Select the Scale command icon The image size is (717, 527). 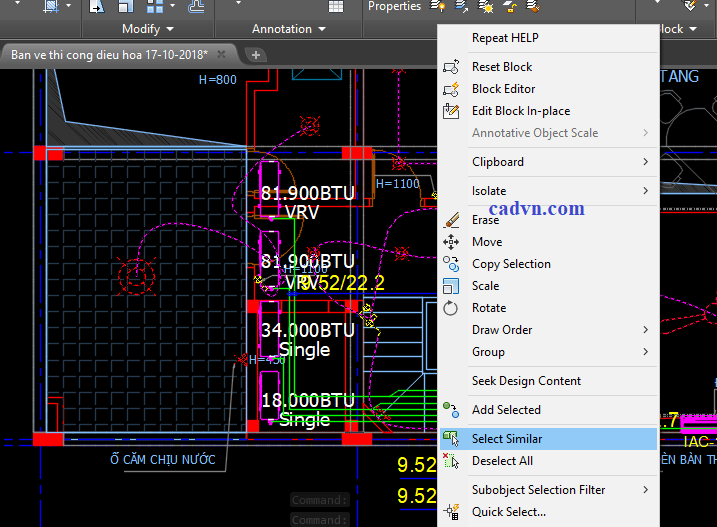pyautogui.click(x=450, y=286)
